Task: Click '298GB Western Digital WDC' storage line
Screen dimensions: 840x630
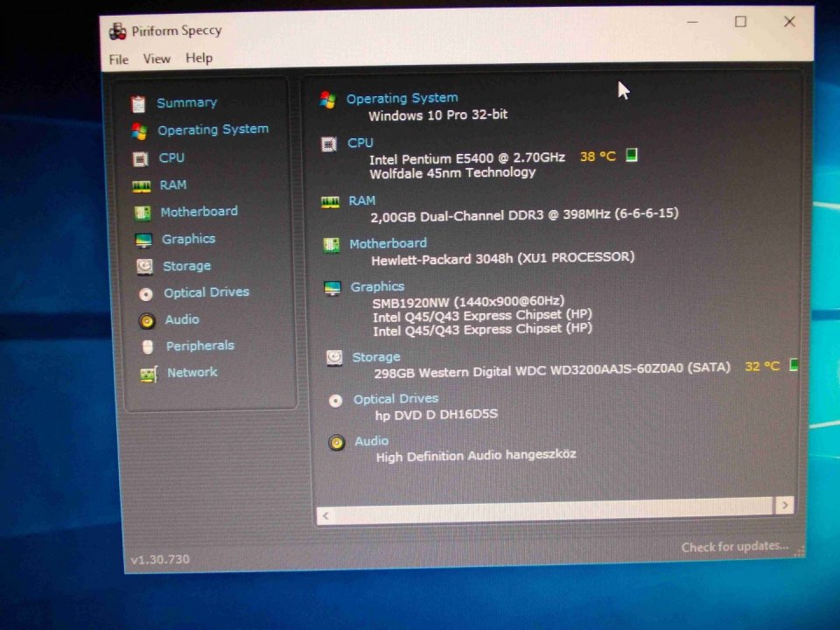Action: [552, 370]
